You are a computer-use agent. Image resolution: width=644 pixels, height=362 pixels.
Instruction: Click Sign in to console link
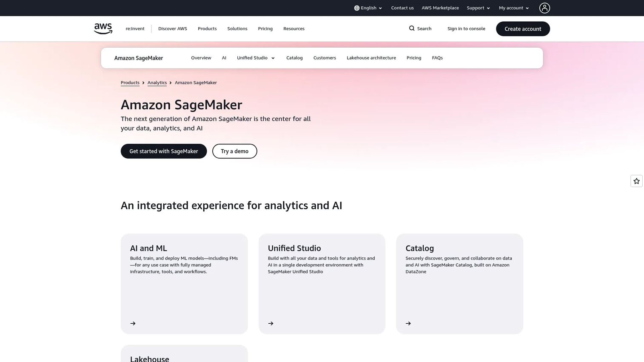(466, 29)
